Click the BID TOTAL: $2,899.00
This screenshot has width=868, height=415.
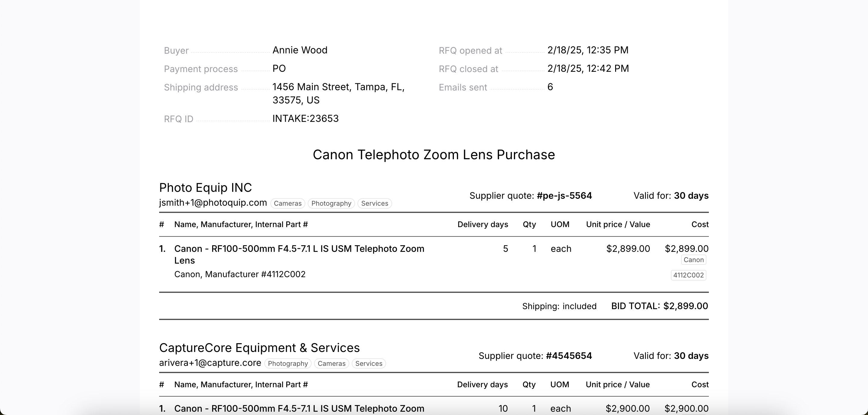[660, 306]
